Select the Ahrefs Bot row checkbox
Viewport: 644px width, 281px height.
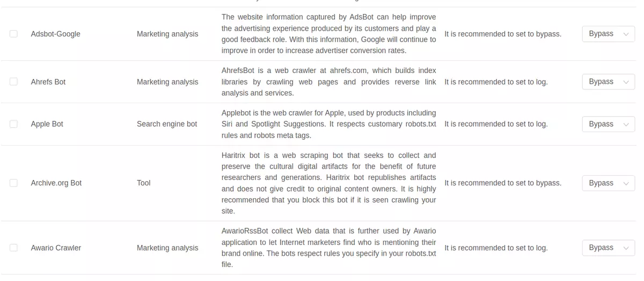tap(13, 82)
